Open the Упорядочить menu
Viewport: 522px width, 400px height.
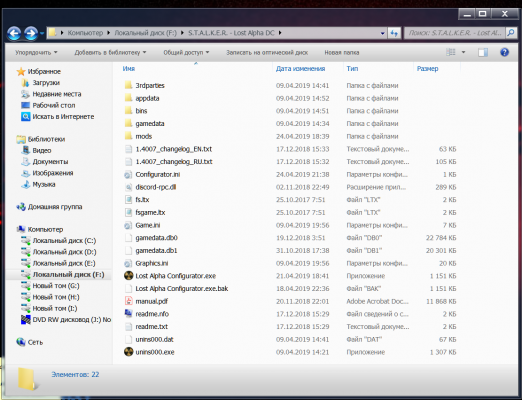pyautogui.click(x=36, y=52)
